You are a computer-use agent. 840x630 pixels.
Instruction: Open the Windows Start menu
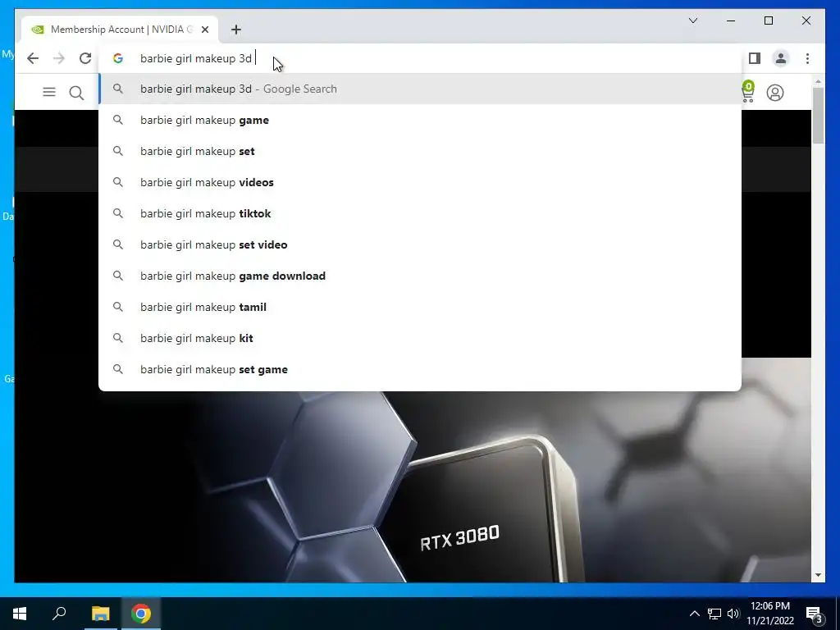[x=20, y=614]
